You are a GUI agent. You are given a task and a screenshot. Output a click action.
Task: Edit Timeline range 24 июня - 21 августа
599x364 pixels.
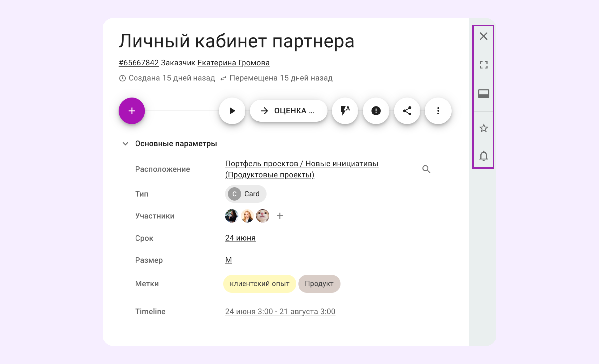click(280, 312)
